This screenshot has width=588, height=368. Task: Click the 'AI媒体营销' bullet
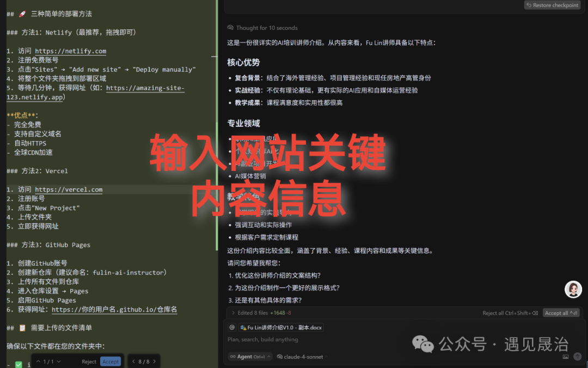coord(250,176)
